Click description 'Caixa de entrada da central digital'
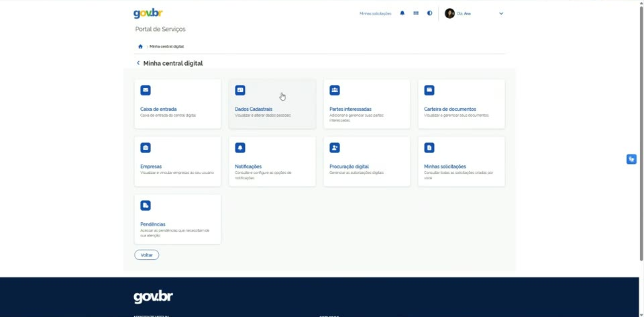 click(168, 116)
